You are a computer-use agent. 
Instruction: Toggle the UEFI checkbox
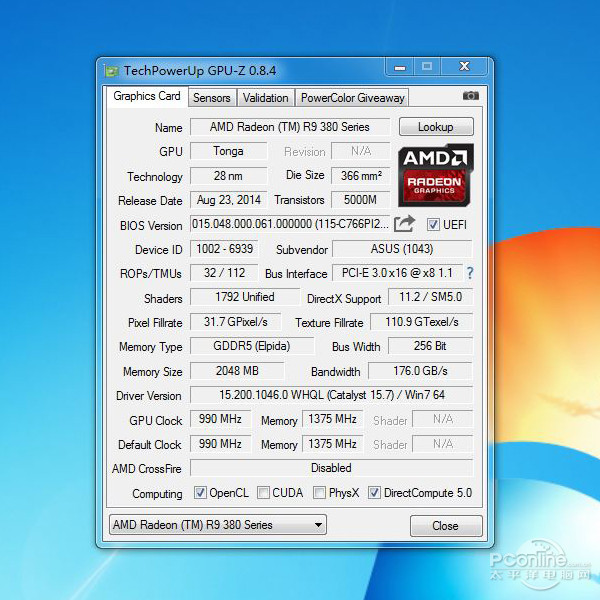[433, 224]
